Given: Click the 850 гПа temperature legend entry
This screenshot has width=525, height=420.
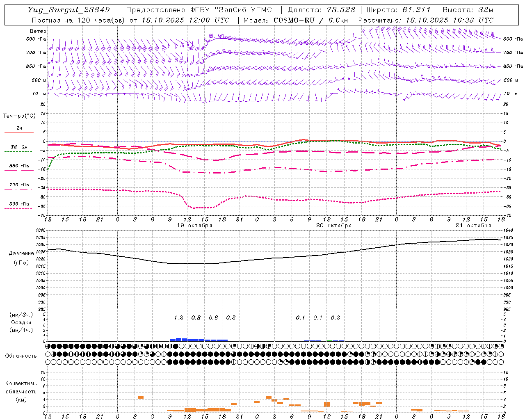Looking at the screenshot, I should (x=19, y=167).
